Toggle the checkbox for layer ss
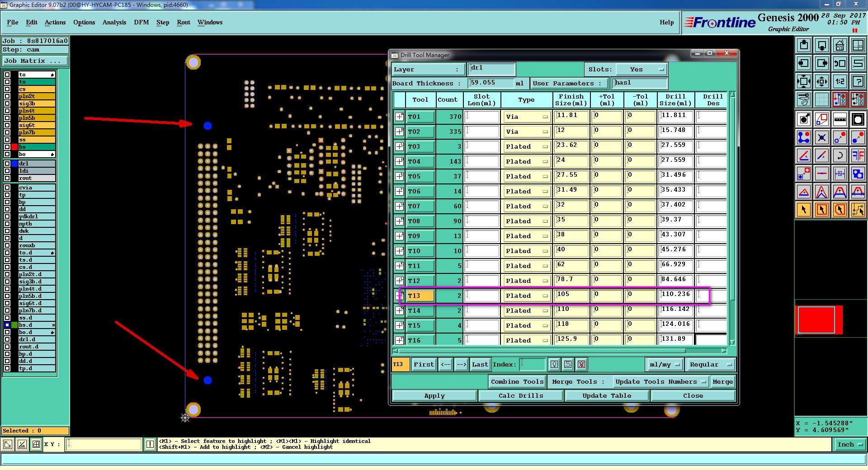The height and width of the screenshot is (470, 868). [x=7, y=140]
